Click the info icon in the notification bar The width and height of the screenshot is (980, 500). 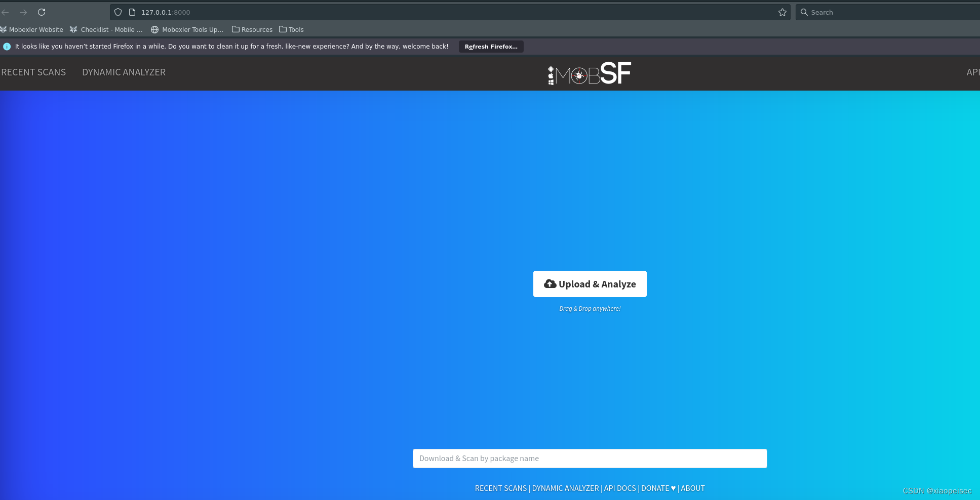(x=7, y=47)
